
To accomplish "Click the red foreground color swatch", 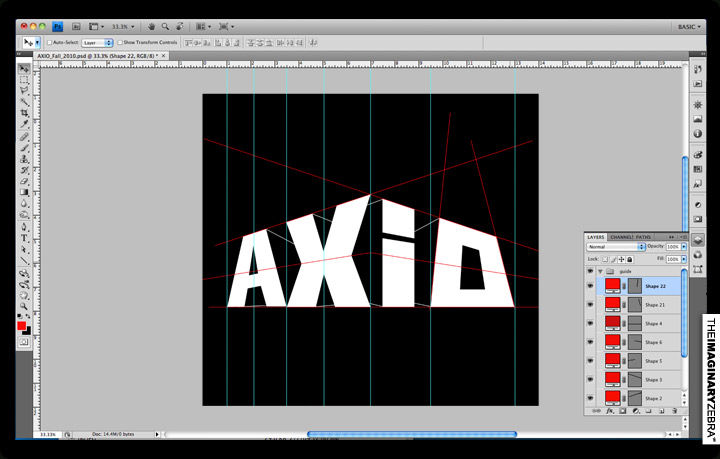I will 21,326.
